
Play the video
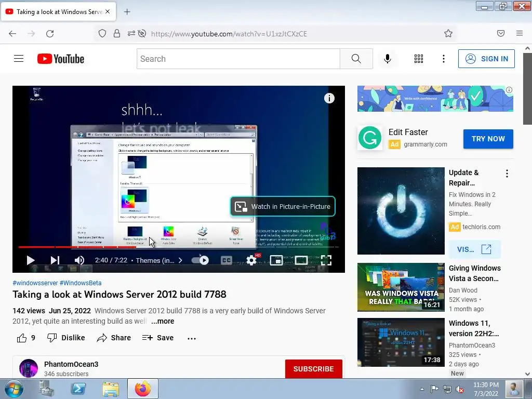point(31,260)
